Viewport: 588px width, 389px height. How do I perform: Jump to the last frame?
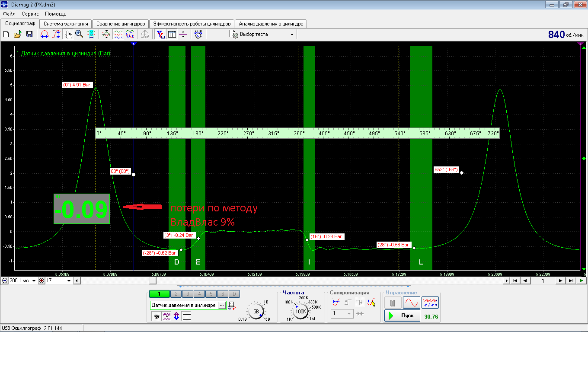pos(571,281)
